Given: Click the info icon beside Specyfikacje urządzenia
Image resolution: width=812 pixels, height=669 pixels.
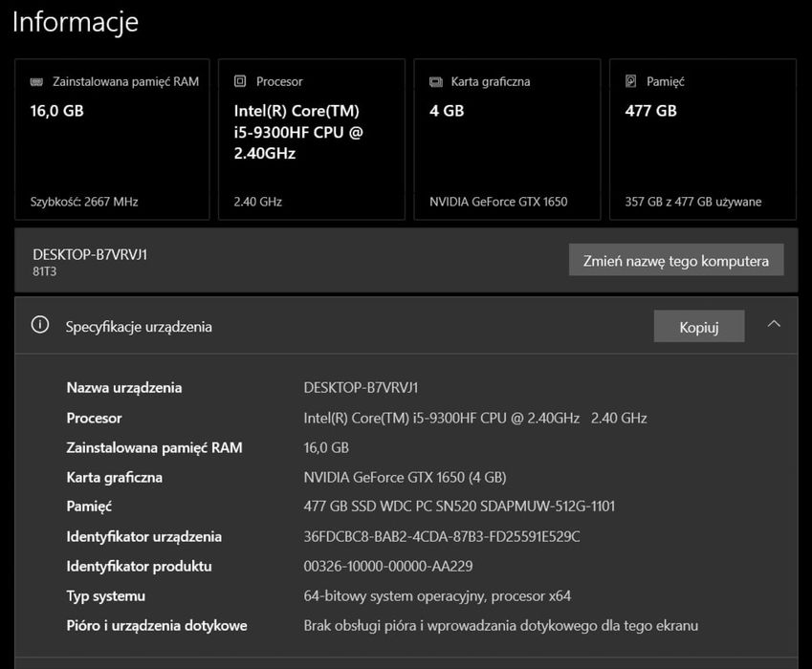Looking at the screenshot, I should 40,326.
